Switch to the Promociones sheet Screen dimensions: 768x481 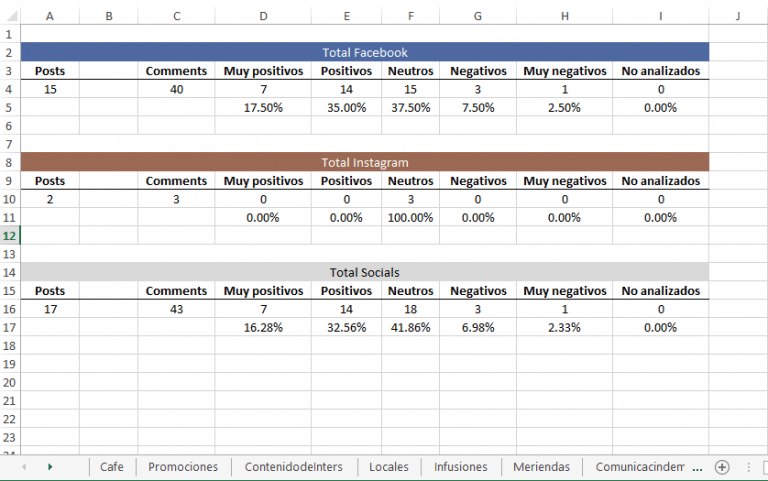point(183,467)
